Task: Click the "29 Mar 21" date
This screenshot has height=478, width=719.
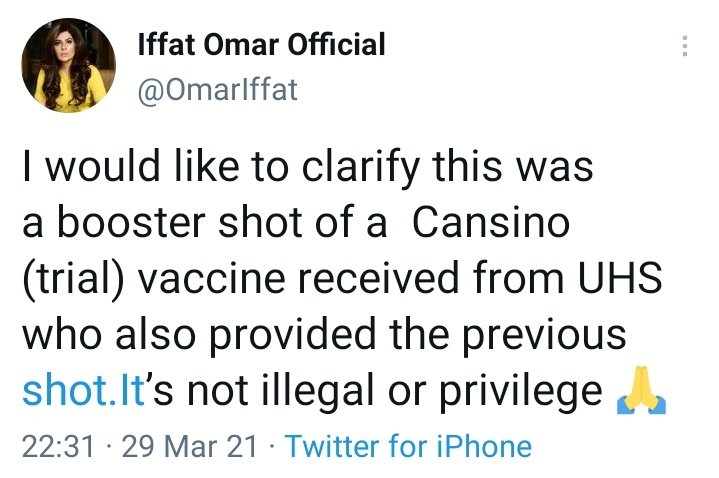Action: [x=188, y=445]
